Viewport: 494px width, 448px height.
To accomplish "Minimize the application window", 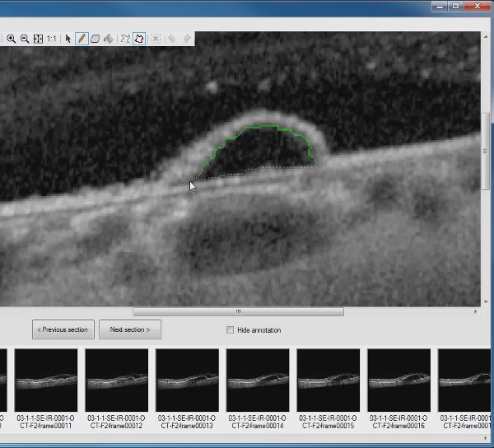I will [x=440, y=6].
